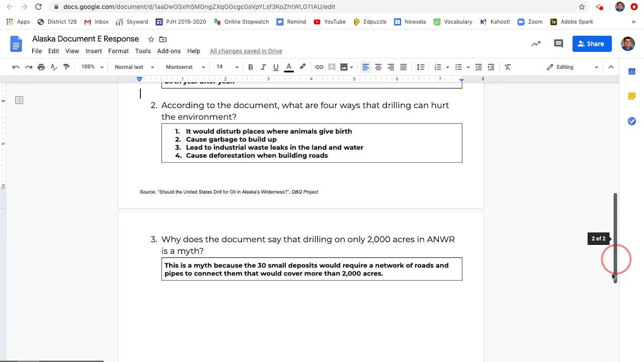Open the Add-ons menu

click(x=169, y=51)
